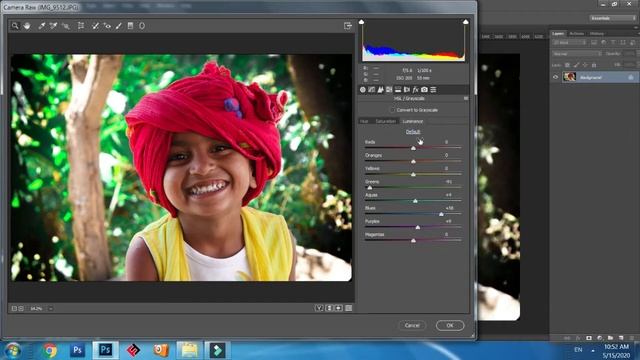Image resolution: width=640 pixels, height=360 pixels.
Task: Switch to the Hue tab
Action: click(x=364, y=121)
